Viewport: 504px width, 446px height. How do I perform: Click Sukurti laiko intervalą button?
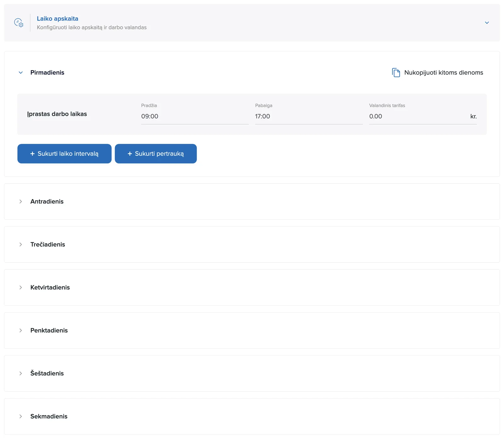click(64, 154)
